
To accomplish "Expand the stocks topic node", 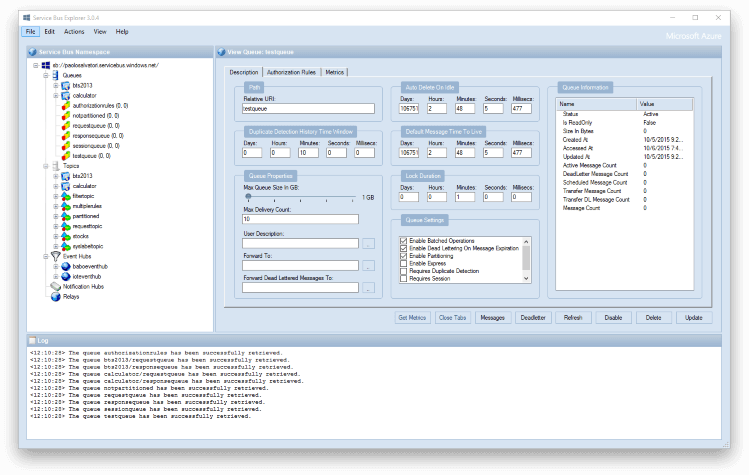I will click(56, 236).
